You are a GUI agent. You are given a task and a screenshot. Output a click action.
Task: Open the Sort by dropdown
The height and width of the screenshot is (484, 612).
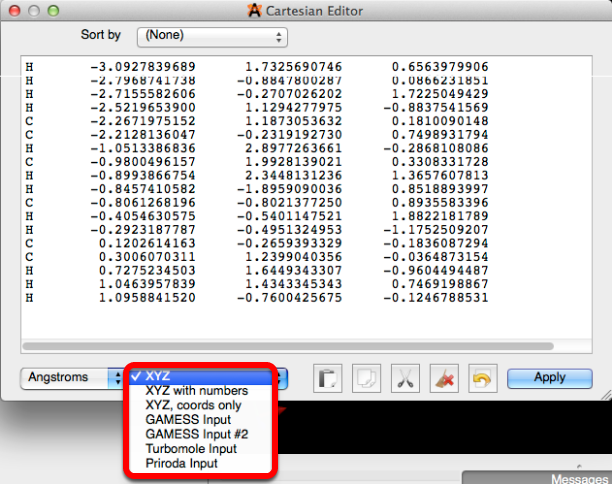tap(211, 36)
